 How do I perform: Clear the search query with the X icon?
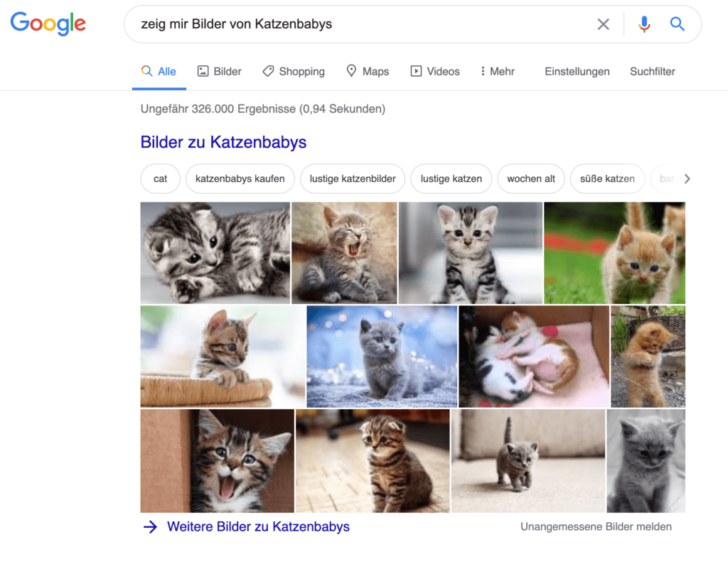[x=603, y=23]
